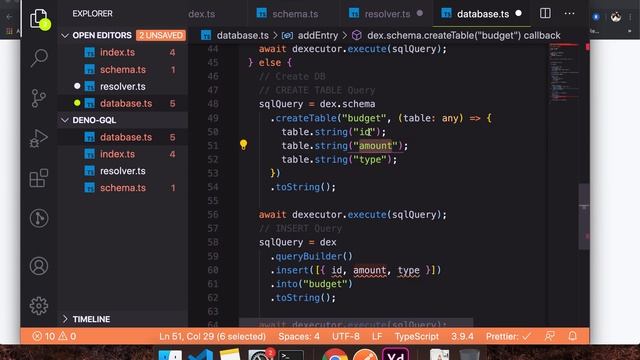This screenshot has height=360, width=640.
Task: Open index.ts under DENO-GQL
Action: point(122,154)
